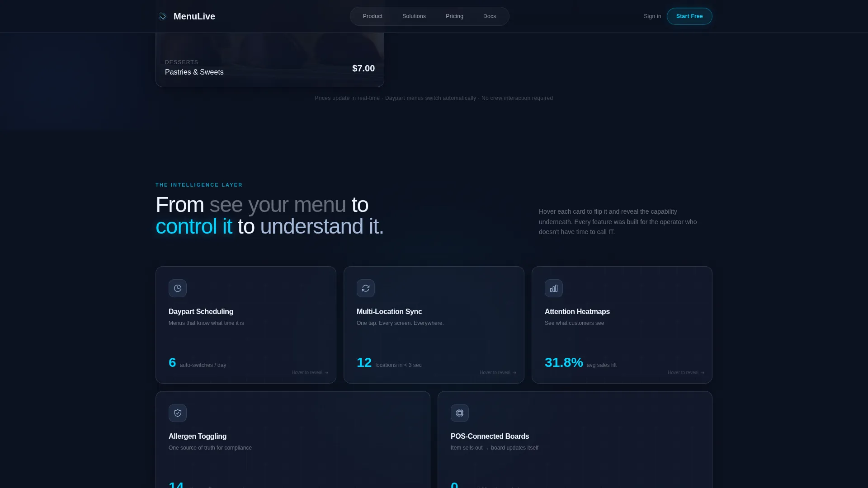Open the Product nav menu item

pyautogui.click(x=373, y=16)
